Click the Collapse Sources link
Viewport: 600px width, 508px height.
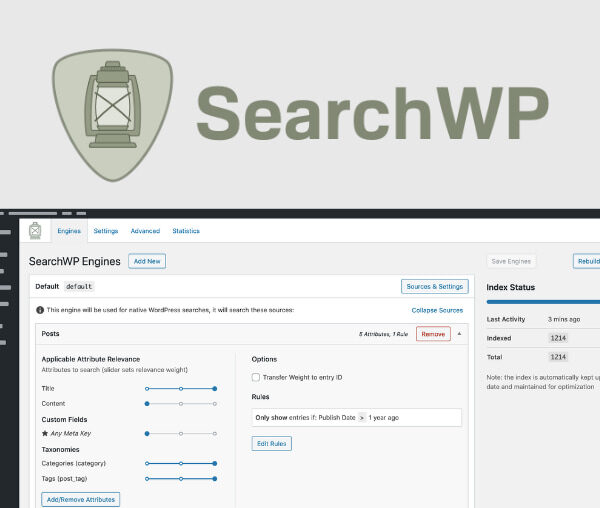pyautogui.click(x=437, y=310)
